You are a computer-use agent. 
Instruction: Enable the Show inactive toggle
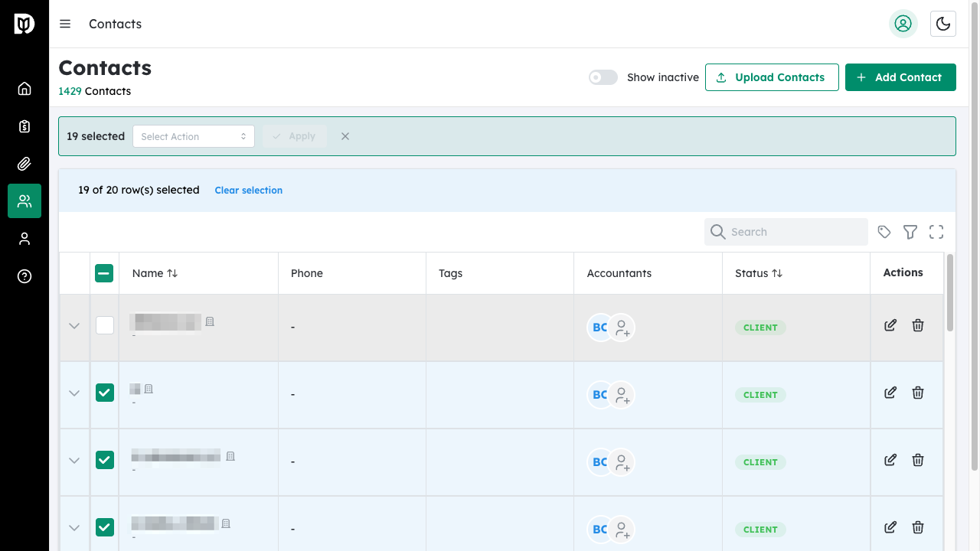tap(603, 77)
